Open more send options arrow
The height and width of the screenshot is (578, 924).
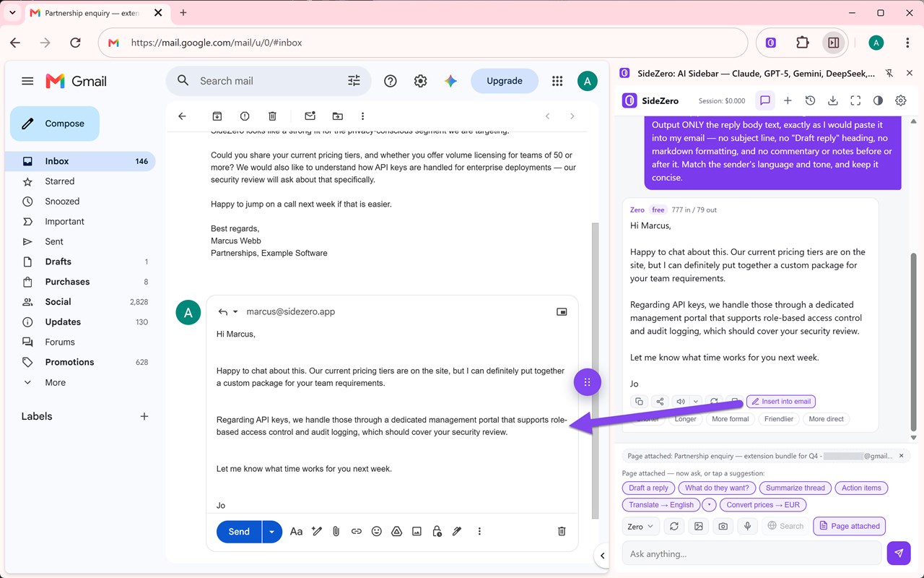tap(271, 531)
